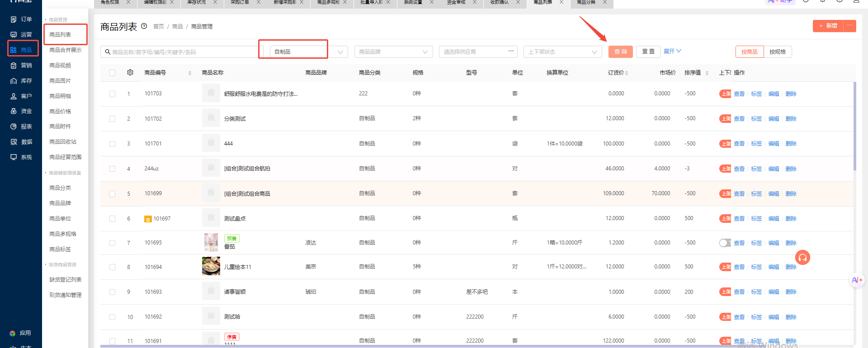
Task: Open the 系统 module in the sidebar
Action: coord(21,157)
